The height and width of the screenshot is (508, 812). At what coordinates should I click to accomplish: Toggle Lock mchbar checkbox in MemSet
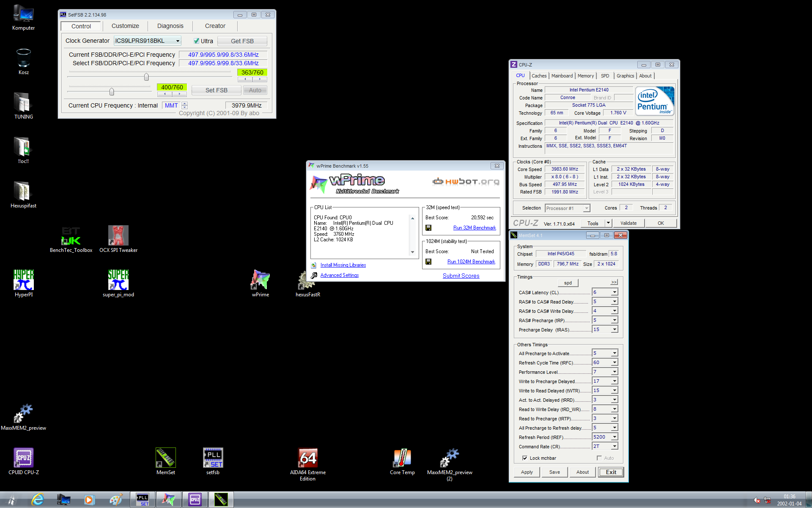pos(525,458)
